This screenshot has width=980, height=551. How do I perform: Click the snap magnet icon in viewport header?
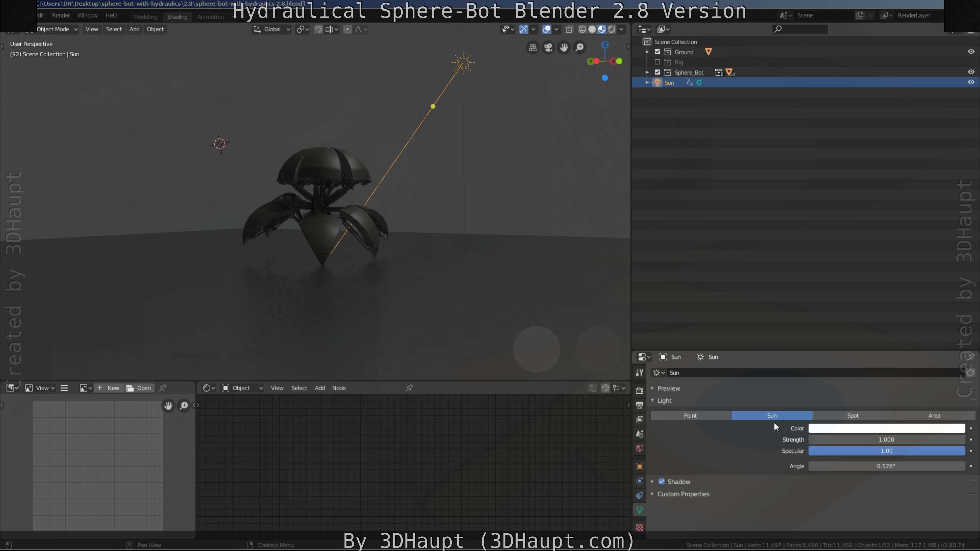point(318,29)
